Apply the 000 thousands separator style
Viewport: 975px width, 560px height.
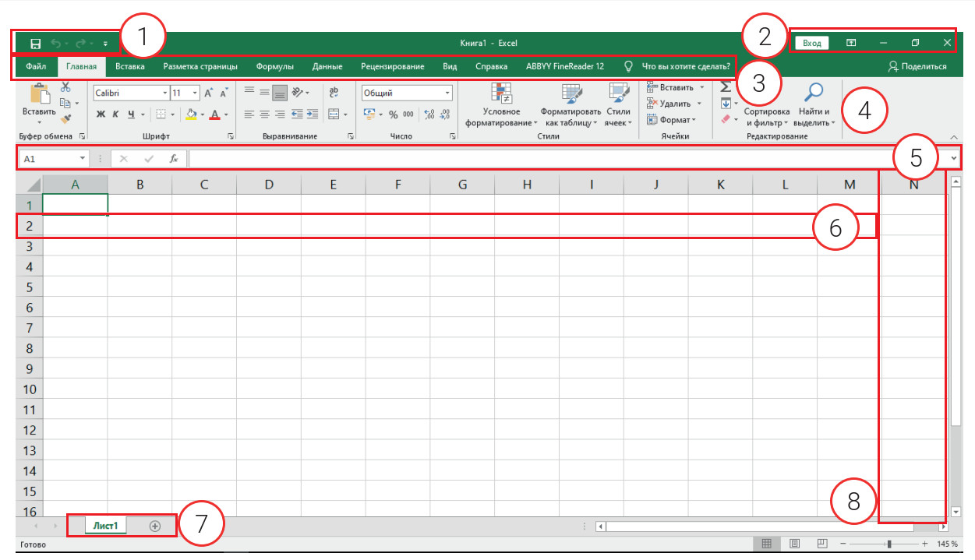408,114
